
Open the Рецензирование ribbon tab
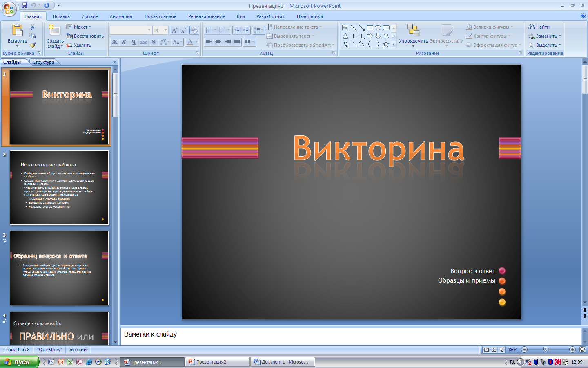[207, 16]
